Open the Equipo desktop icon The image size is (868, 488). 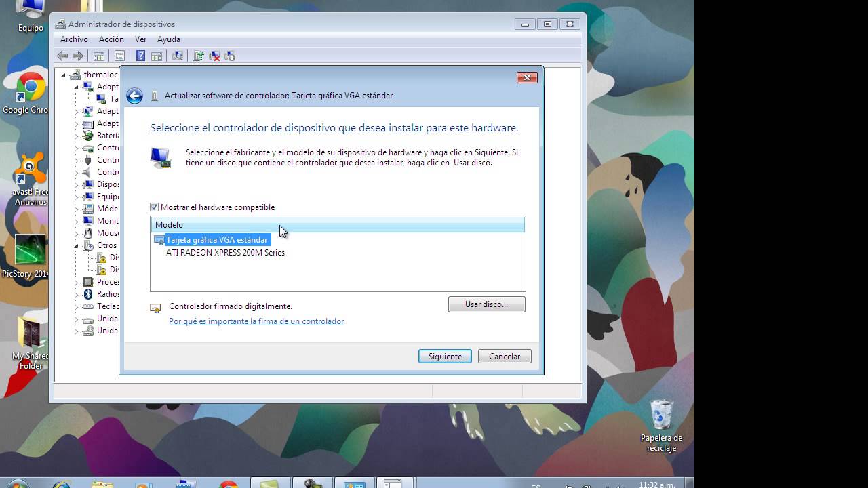click(x=31, y=16)
